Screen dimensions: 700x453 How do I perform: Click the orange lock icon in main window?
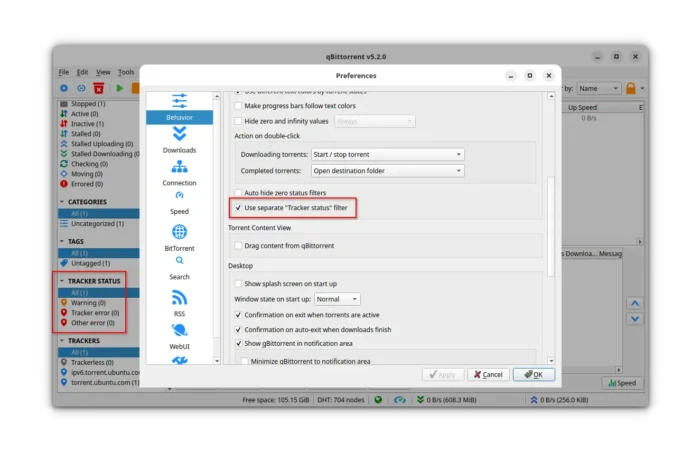pyautogui.click(x=630, y=88)
